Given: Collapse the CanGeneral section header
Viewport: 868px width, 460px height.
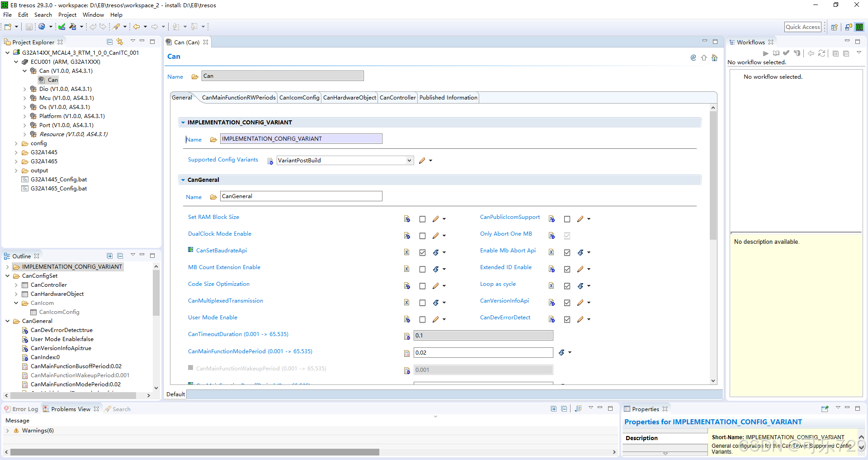Looking at the screenshot, I should (183, 180).
